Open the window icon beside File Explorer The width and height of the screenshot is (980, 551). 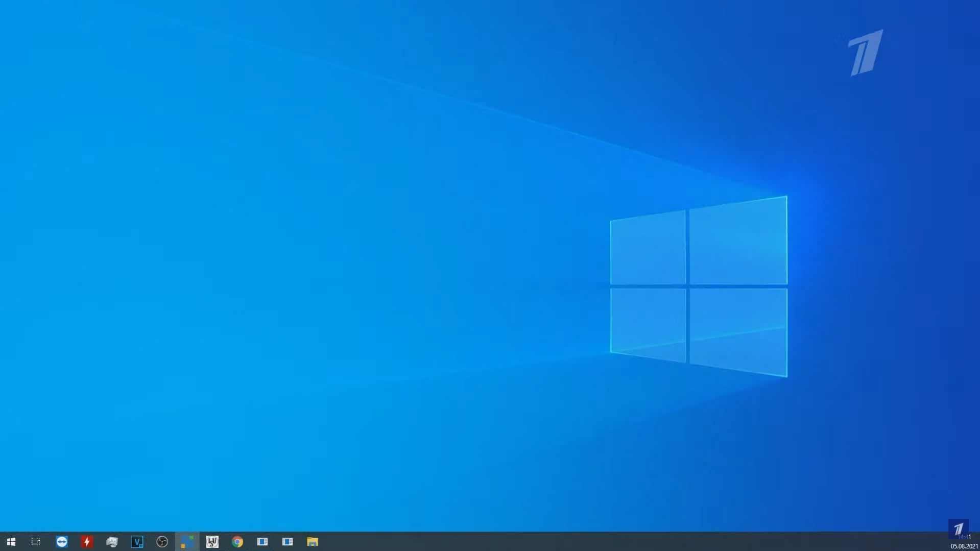coord(288,541)
